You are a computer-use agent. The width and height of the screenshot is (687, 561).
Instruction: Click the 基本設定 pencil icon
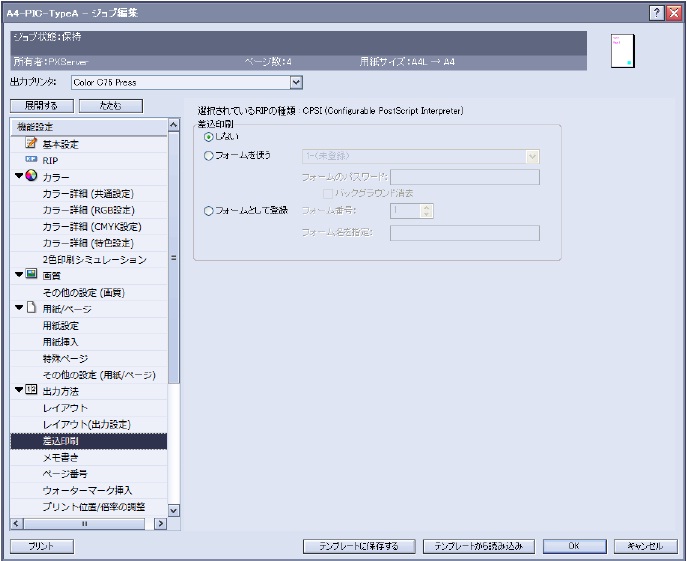(31, 144)
